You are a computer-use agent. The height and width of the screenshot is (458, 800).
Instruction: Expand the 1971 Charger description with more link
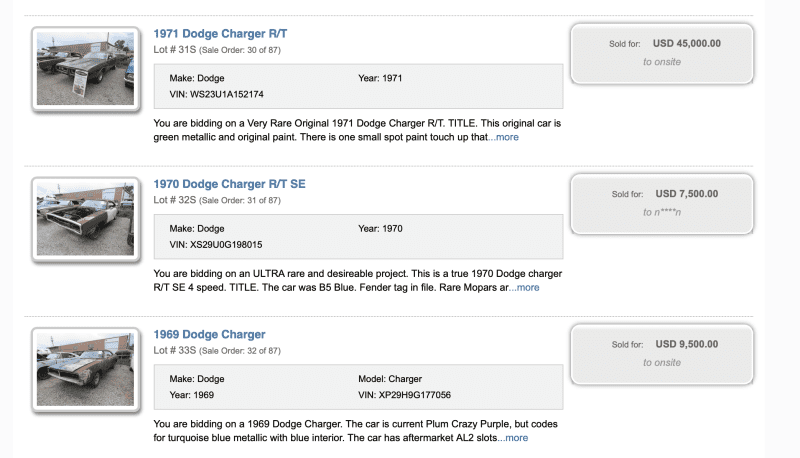click(x=504, y=137)
